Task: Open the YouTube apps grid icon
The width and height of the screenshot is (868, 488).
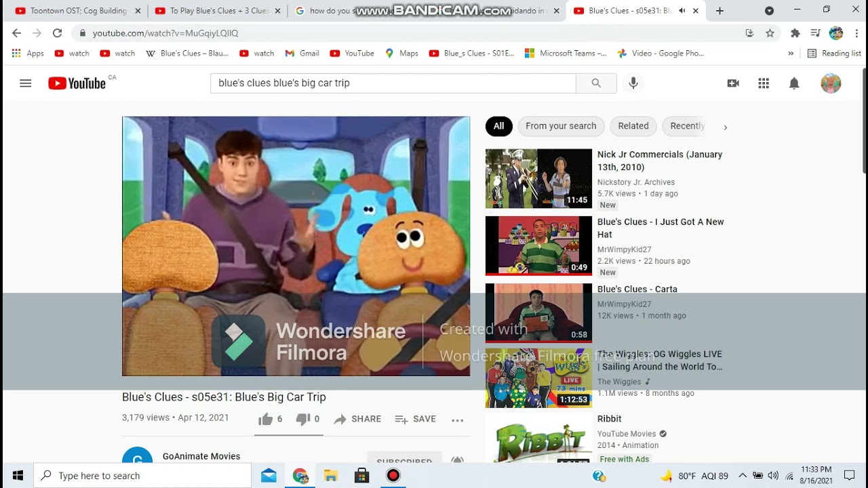Action: click(764, 83)
